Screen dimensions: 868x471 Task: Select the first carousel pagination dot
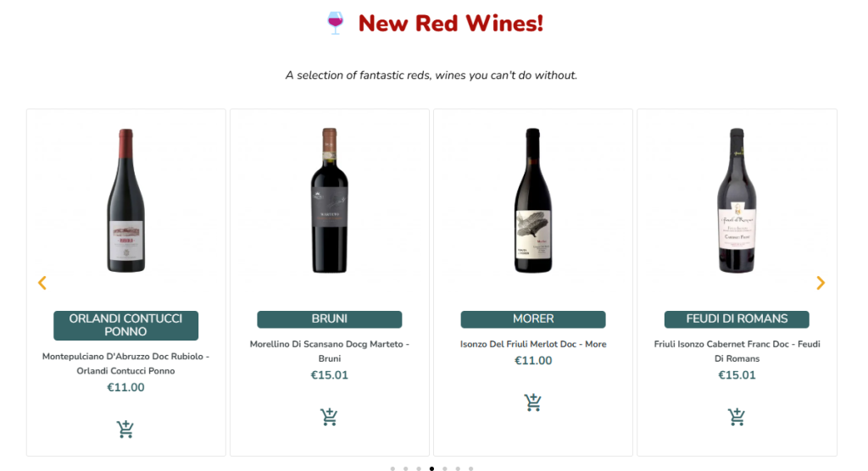392,468
